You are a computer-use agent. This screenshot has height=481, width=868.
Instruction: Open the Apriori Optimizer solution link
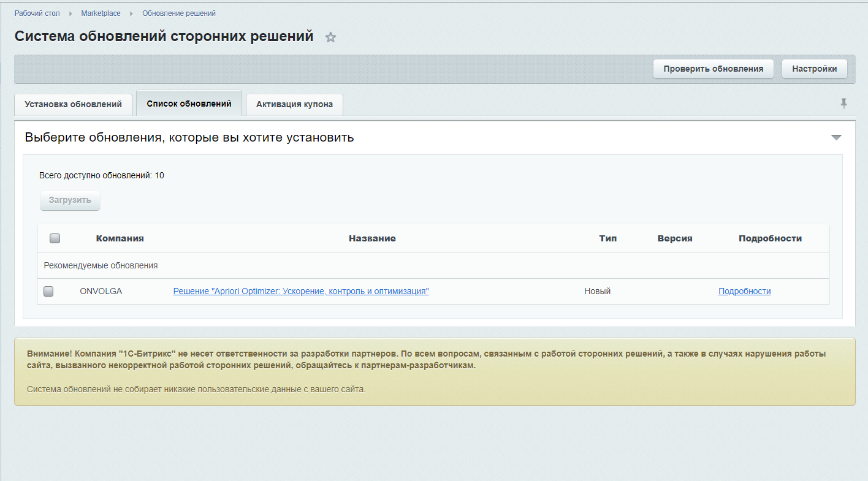tap(301, 292)
